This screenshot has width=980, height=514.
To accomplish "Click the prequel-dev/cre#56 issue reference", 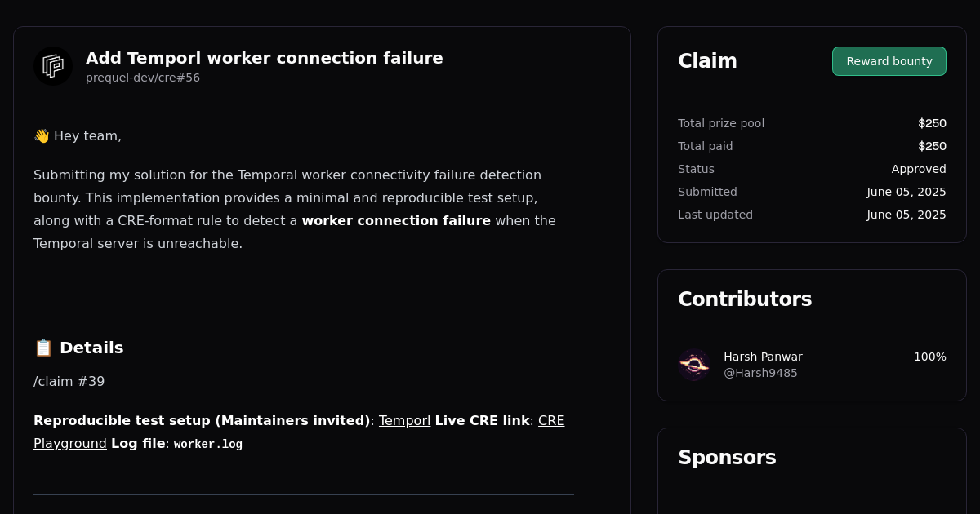I will 143,78.
